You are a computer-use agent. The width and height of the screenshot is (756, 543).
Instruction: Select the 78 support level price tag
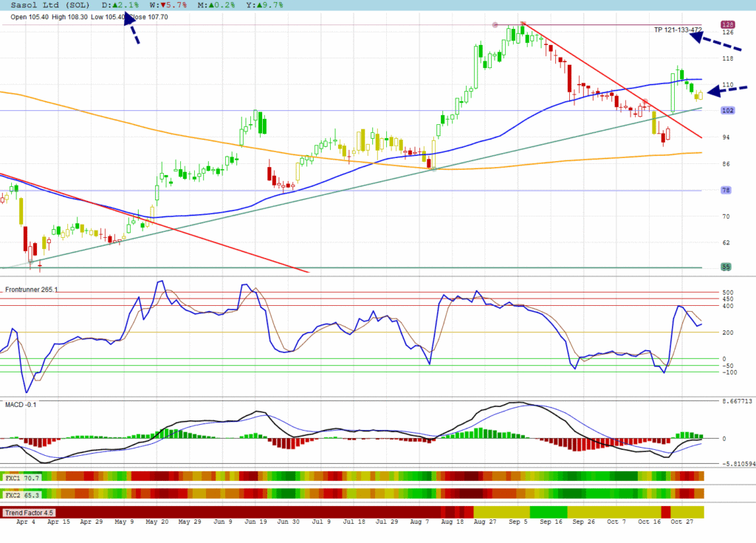[727, 191]
